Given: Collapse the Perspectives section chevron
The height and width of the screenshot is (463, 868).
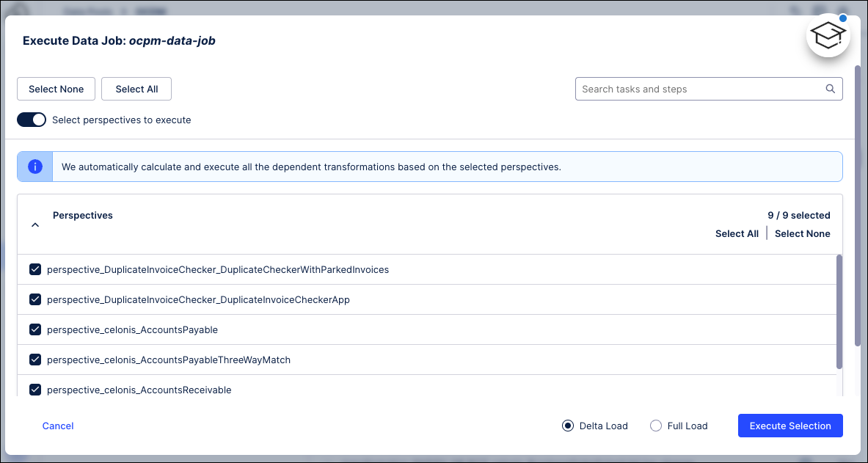Looking at the screenshot, I should [34, 225].
